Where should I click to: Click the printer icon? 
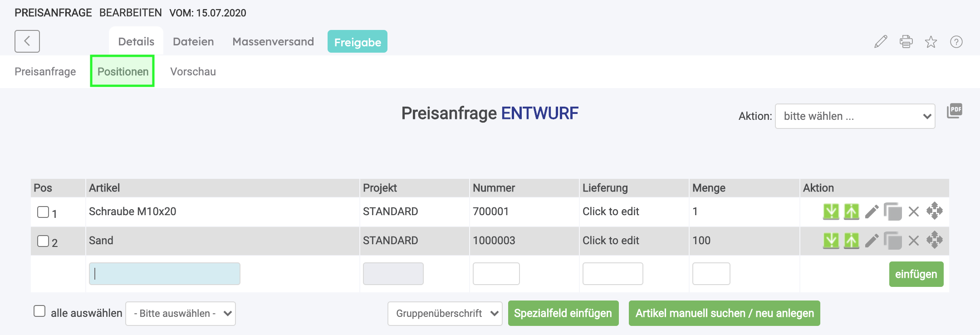[906, 42]
